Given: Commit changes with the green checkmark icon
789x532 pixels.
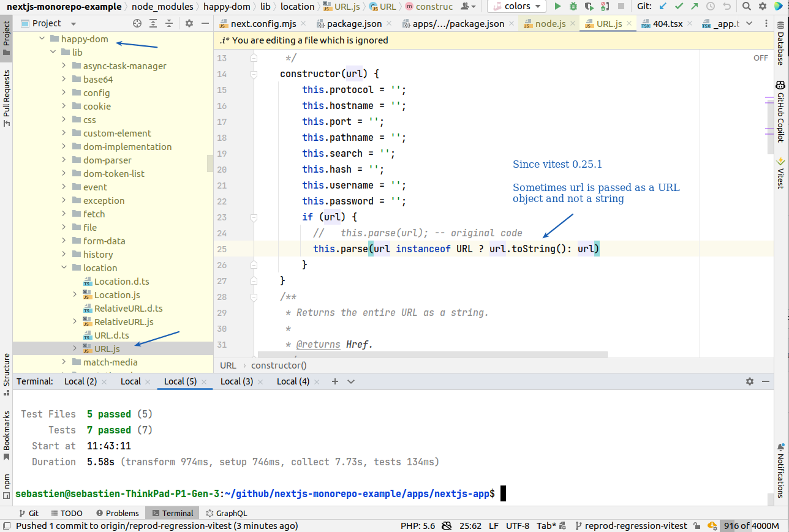Looking at the screenshot, I should click(679, 7).
